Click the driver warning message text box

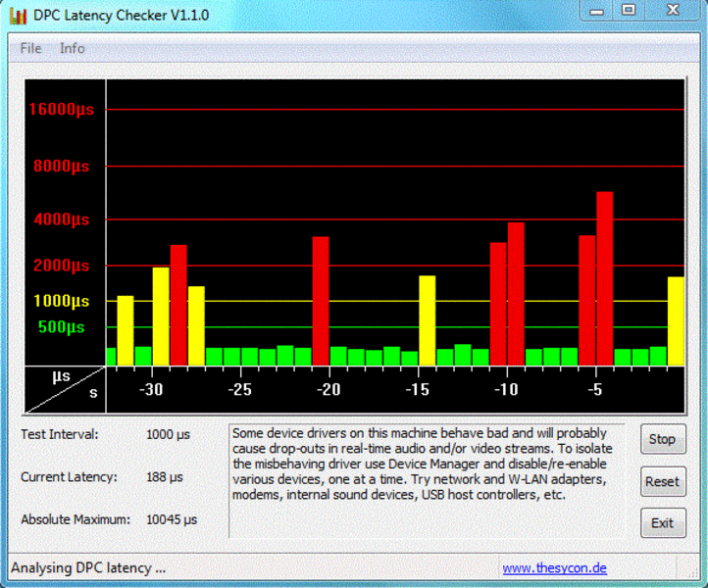[x=427, y=481]
